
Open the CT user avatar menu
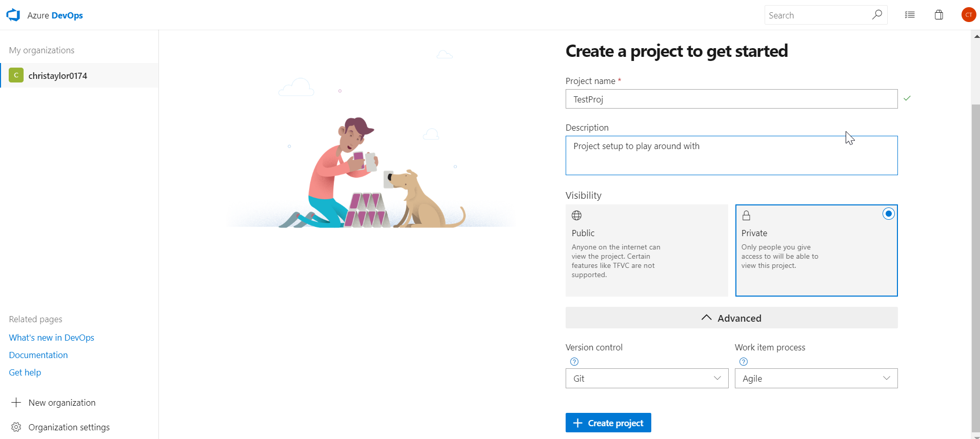pos(968,15)
